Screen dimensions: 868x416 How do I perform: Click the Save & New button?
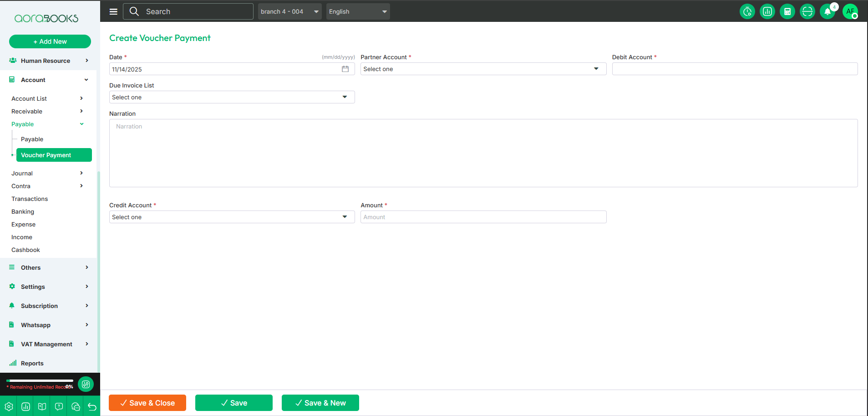[x=320, y=403]
